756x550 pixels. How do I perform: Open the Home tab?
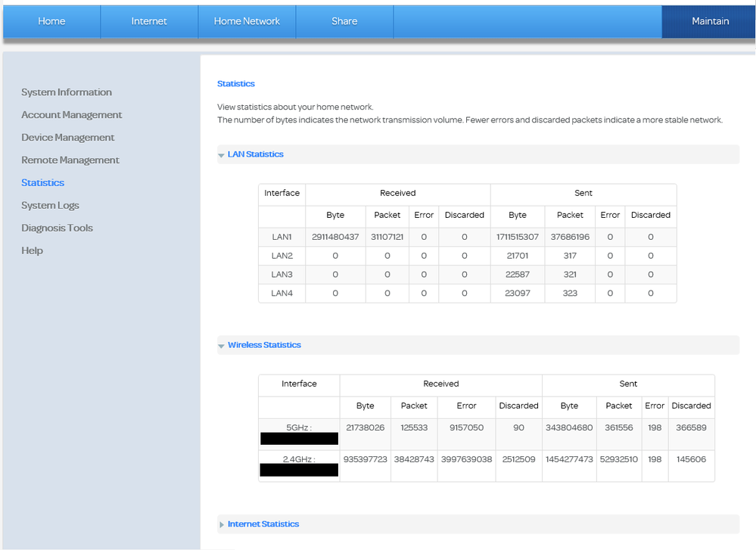tap(51, 21)
